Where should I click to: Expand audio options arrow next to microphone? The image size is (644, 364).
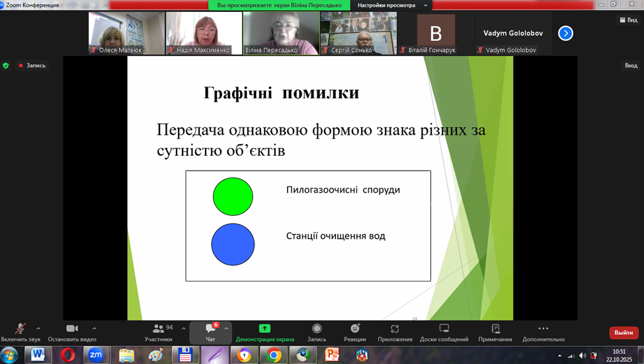pyautogui.click(x=38, y=328)
